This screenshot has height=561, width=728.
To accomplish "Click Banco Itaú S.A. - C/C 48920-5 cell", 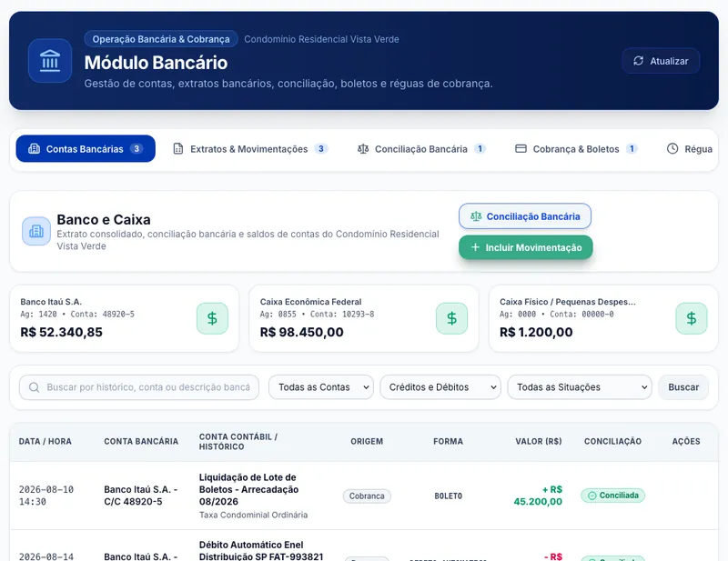I will [x=141, y=496].
